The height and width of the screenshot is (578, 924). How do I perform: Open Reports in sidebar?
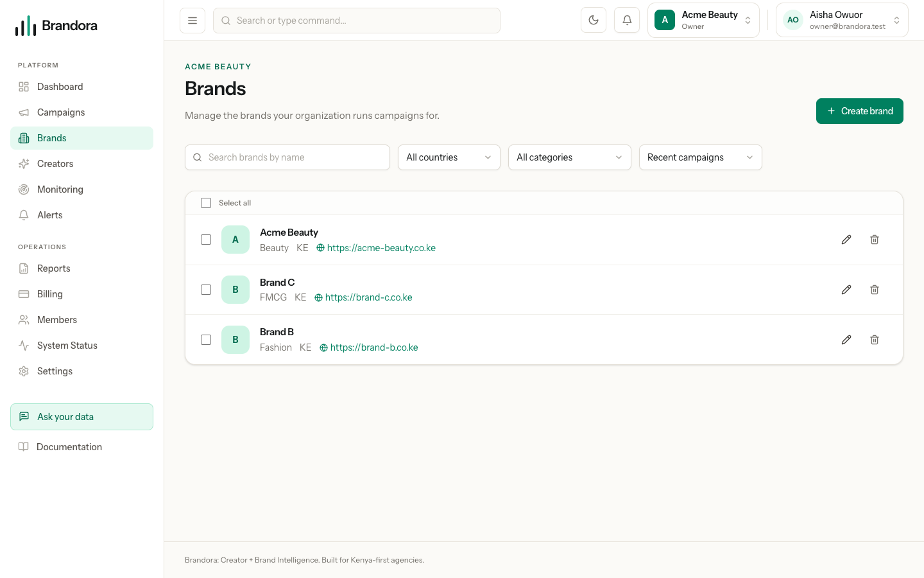pyautogui.click(x=81, y=268)
